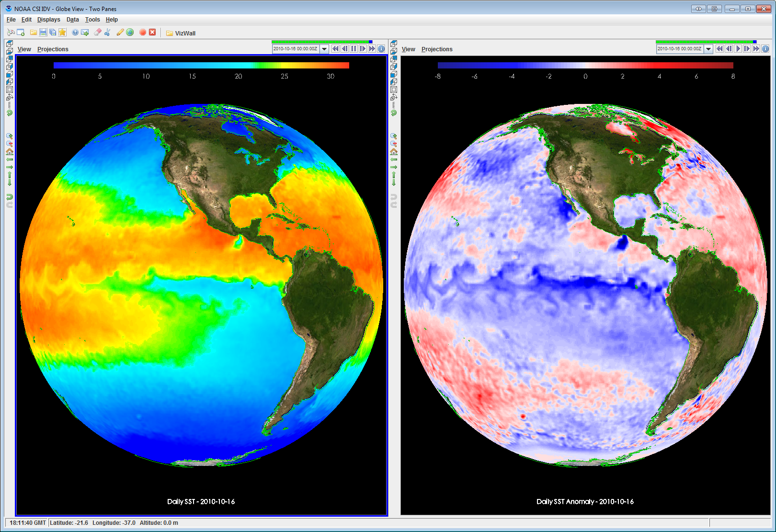This screenshot has width=776, height=532.
Task: Jump to first frame in right pane
Action: tap(719, 49)
